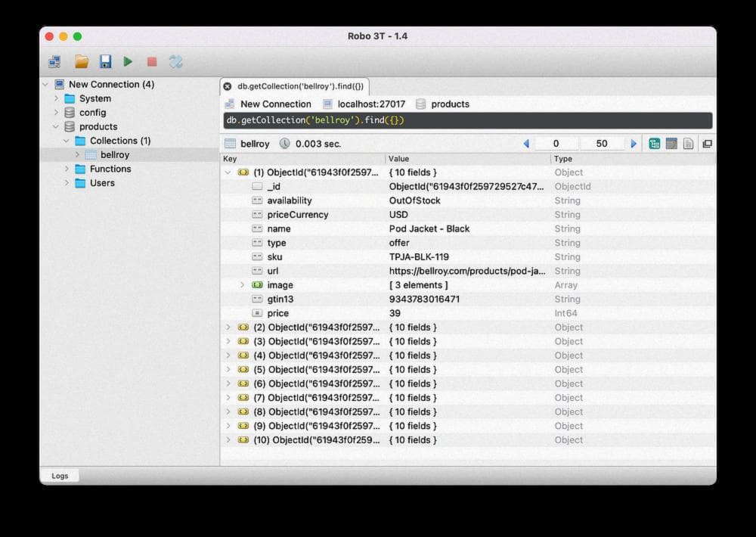Collapse the New Connection tree node
This screenshot has width=756, height=537.
coord(46,85)
